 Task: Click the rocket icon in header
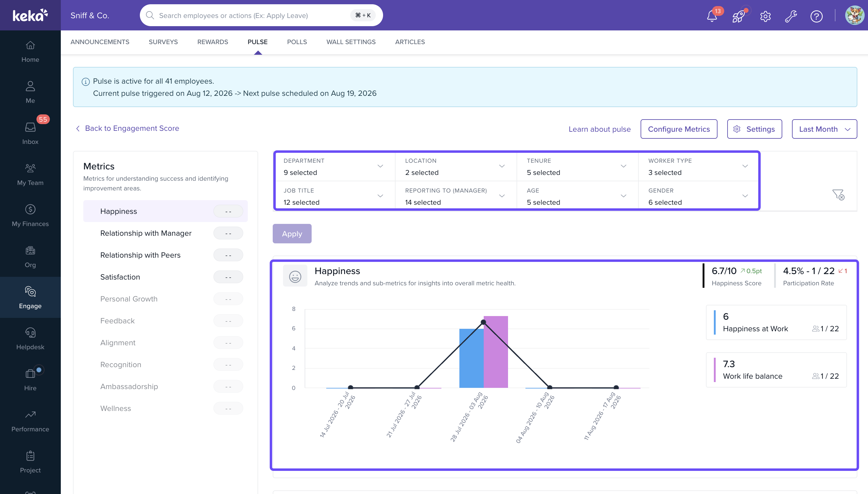[x=738, y=16]
